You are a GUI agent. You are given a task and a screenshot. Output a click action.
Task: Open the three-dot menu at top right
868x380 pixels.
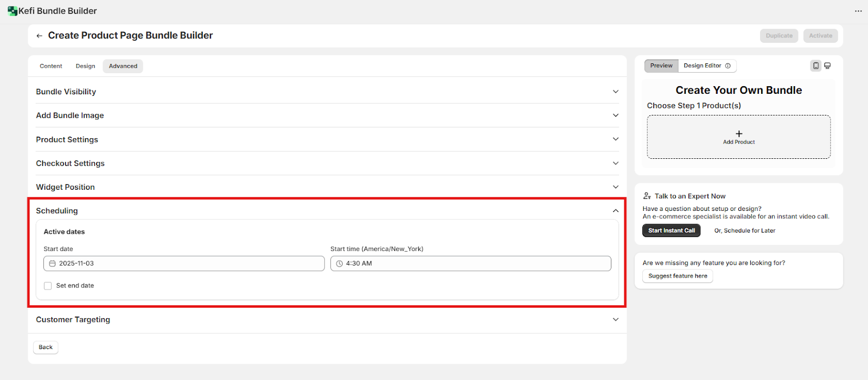(858, 11)
